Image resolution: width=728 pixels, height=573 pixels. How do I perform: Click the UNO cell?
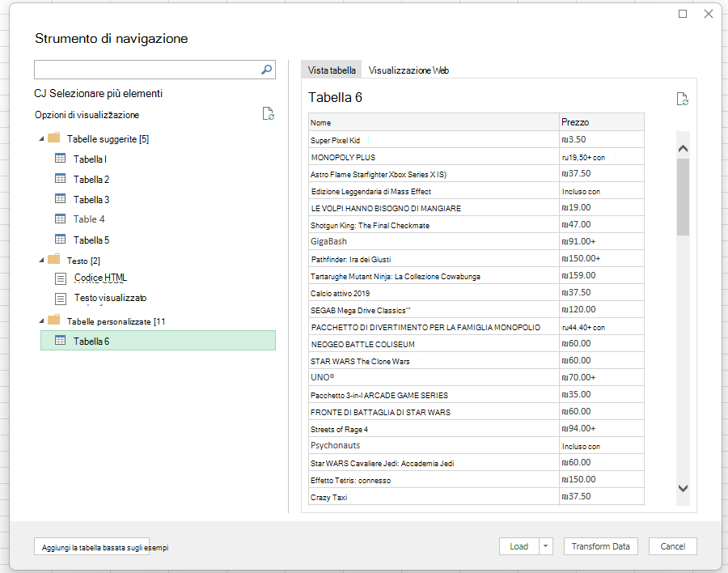pos(434,378)
